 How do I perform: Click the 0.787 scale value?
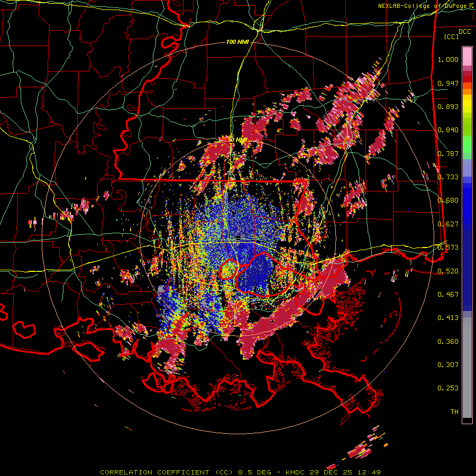[448, 153]
